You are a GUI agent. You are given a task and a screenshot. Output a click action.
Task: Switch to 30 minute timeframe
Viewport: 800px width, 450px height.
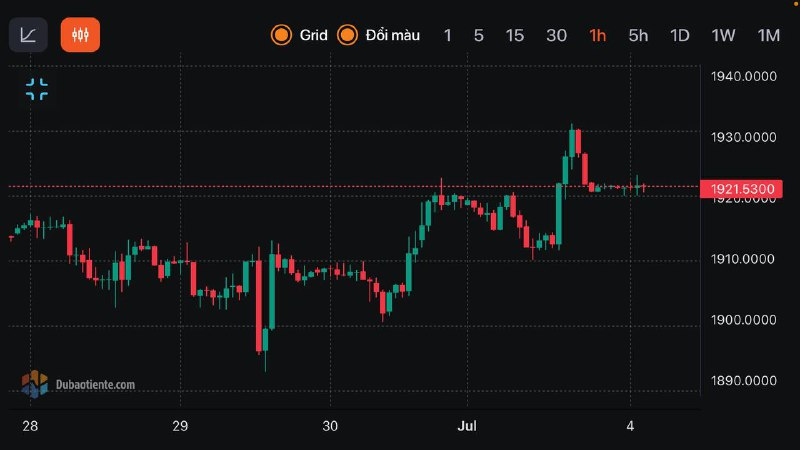coord(556,35)
